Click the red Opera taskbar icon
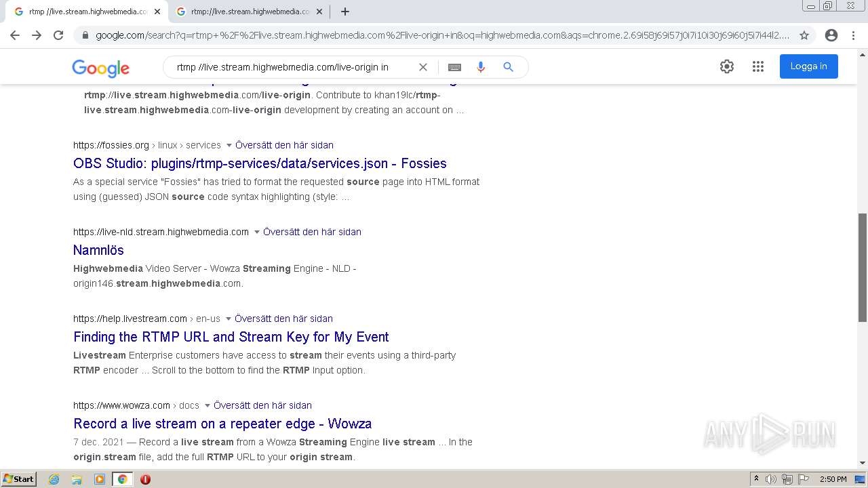The width and height of the screenshot is (868, 488). pyautogui.click(x=145, y=479)
